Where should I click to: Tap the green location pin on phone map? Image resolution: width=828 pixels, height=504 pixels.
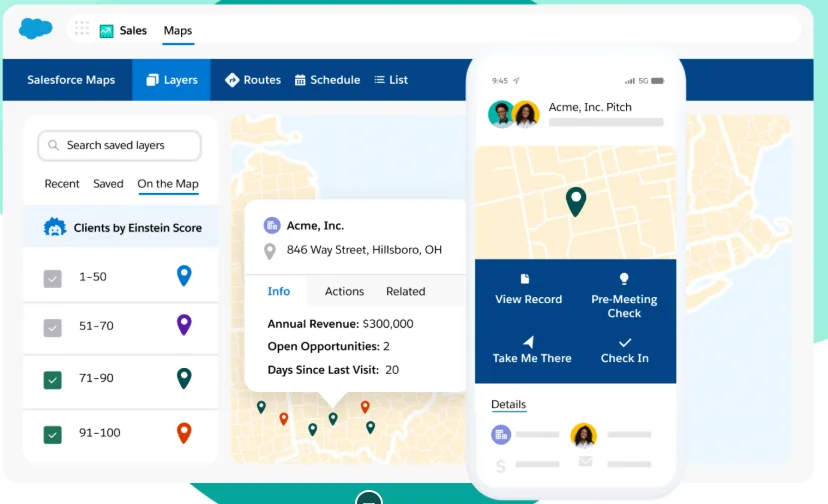click(576, 202)
